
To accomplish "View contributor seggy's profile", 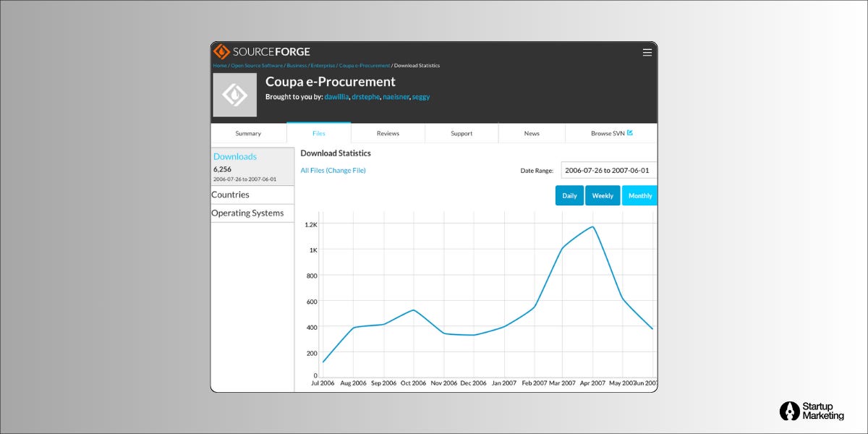I will pyautogui.click(x=421, y=96).
